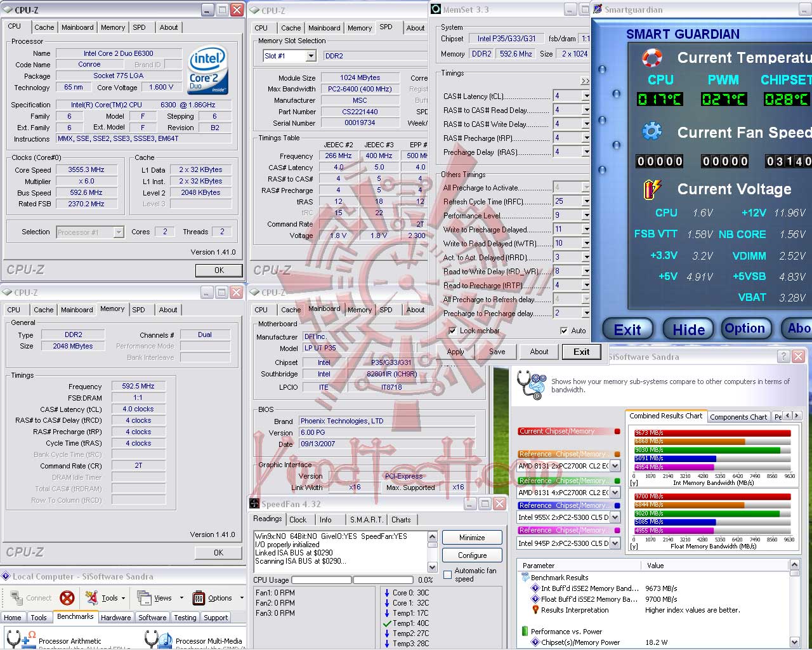Screen dimensions: 812x650
Task: Click the Sandra results list scroll down arrow
Action: [794, 642]
